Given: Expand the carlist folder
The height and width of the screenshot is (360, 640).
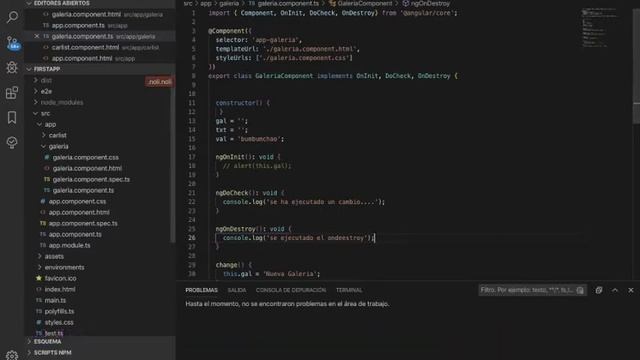Looking at the screenshot, I should tap(57, 136).
